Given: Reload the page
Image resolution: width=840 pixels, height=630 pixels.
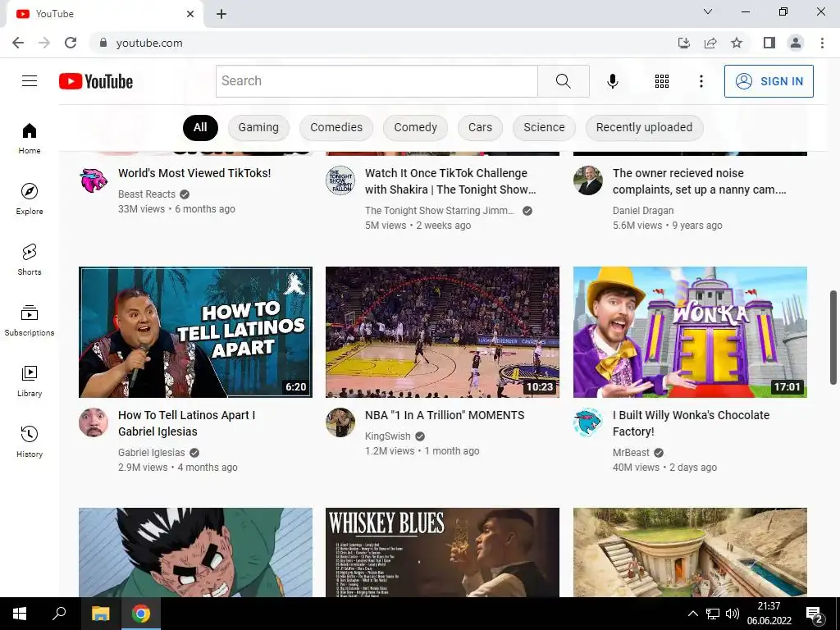Looking at the screenshot, I should [x=71, y=43].
